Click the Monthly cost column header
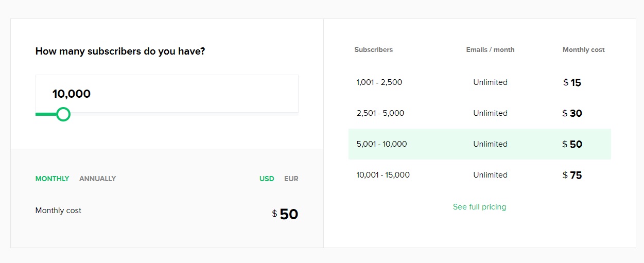The height and width of the screenshot is (263, 644). coord(584,50)
